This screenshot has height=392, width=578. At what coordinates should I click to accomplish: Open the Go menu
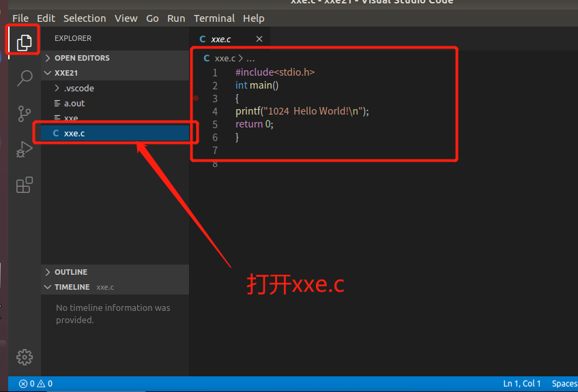[152, 18]
